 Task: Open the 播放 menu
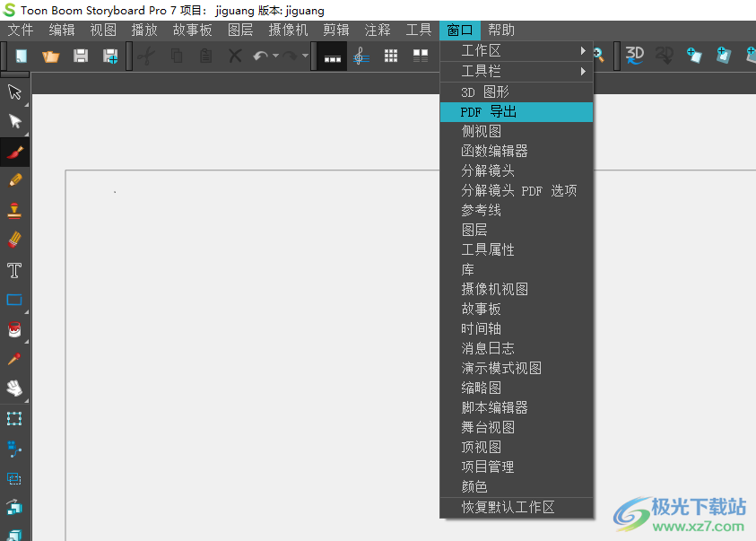[x=144, y=31]
